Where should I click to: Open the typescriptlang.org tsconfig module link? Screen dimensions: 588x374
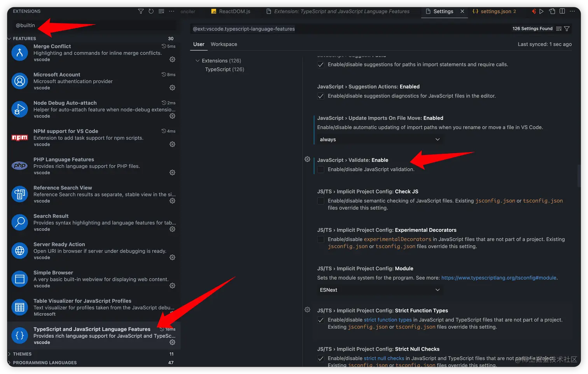click(x=499, y=278)
